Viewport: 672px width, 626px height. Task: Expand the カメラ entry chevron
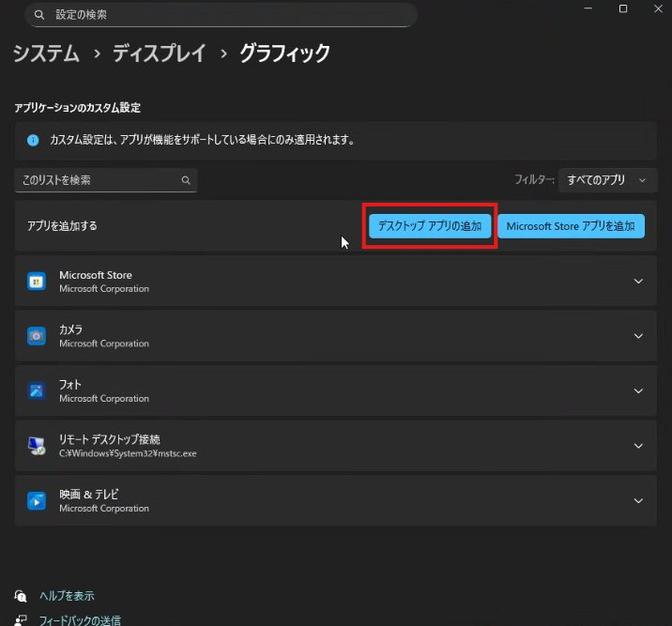pos(638,336)
